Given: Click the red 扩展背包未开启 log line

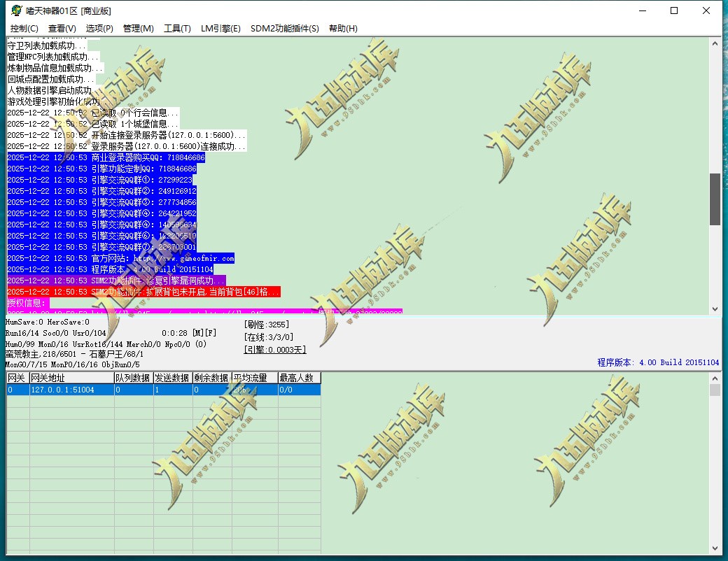Looking at the screenshot, I should [144, 292].
